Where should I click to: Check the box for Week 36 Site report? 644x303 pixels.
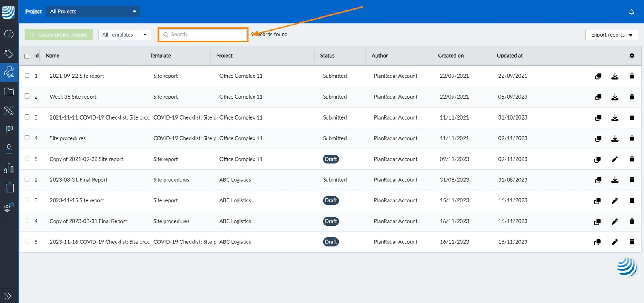pyautogui.click(x=27, y=96)
